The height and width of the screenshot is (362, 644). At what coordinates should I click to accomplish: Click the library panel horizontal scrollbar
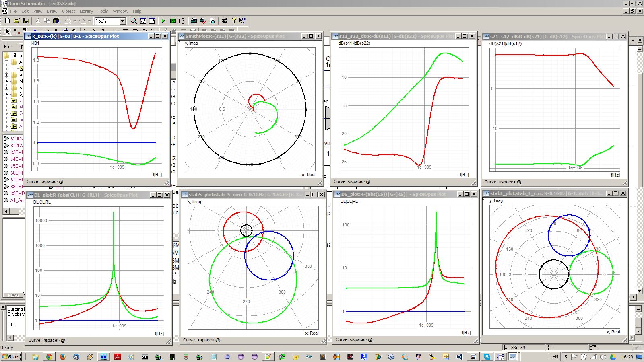[x=14, y=211]
